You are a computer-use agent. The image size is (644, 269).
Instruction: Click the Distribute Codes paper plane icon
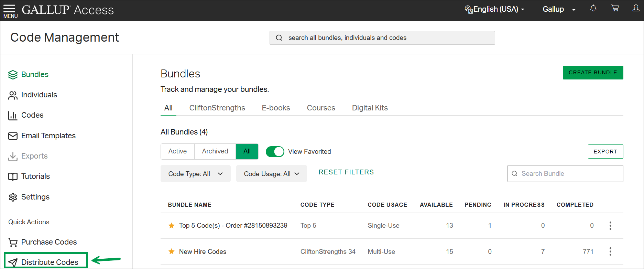click(13, 262)
